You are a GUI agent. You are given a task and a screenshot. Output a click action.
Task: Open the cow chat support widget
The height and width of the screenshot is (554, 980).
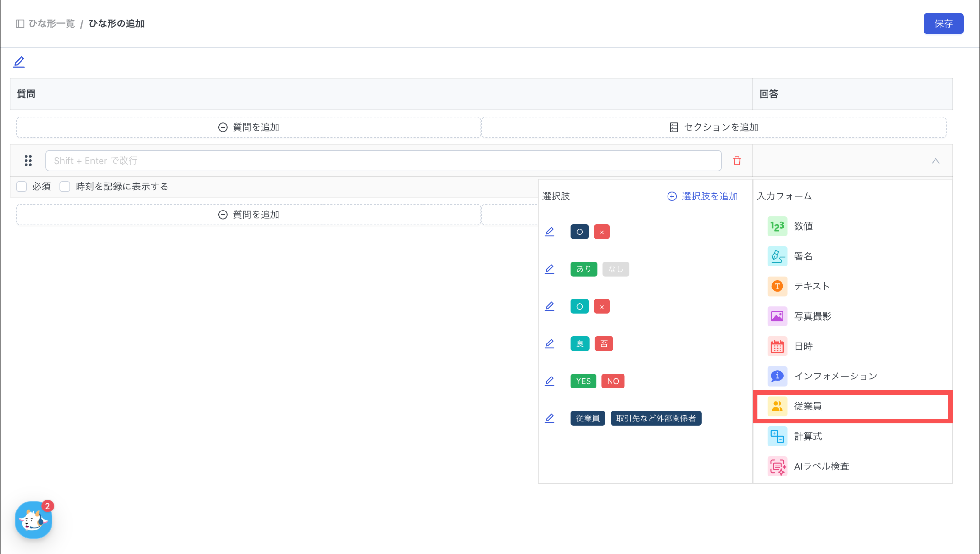pyautogui.click(x=33, y=520)
